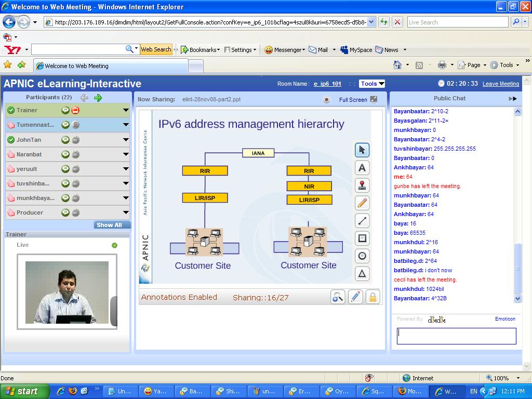Toggle Producer's video camera icon
Image resolution: width=532 pixels, height=399 pixels.
coord(76,212)
